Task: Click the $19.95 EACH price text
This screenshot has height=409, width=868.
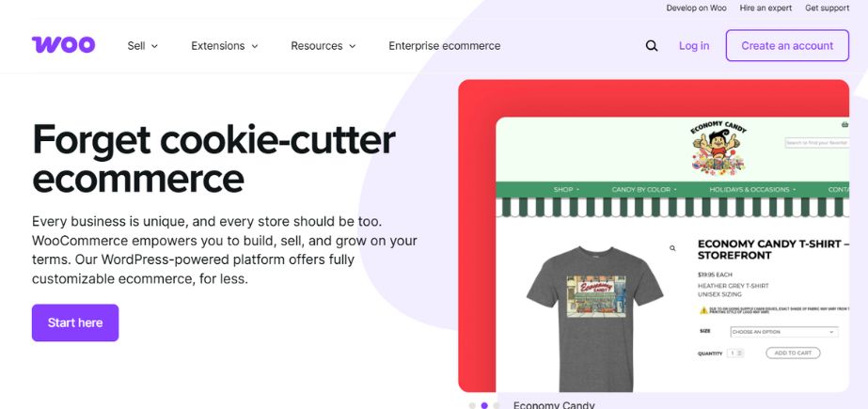Action: pyautogui.click(x=715, y=275)
